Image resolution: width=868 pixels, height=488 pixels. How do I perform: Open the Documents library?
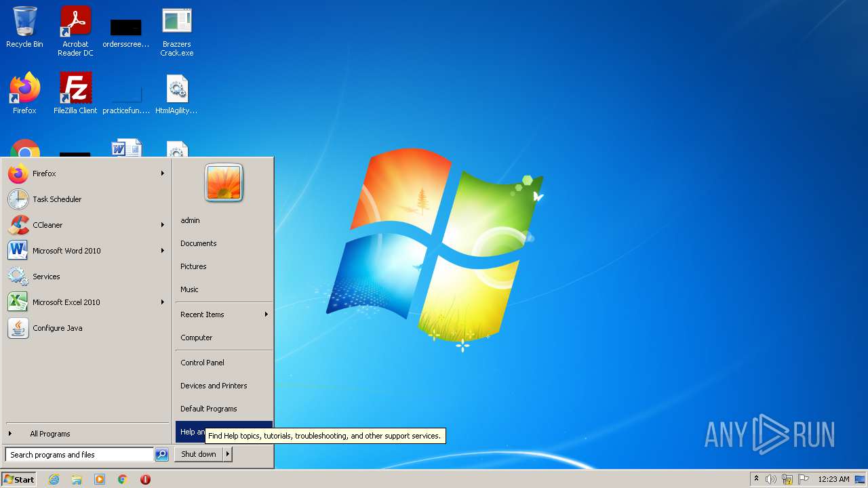coord(224,243)
